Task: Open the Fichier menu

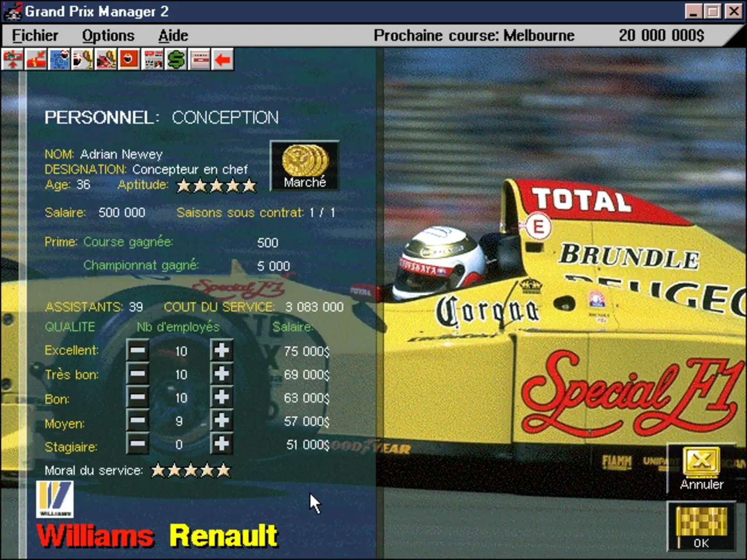Action: coord(35,35)
